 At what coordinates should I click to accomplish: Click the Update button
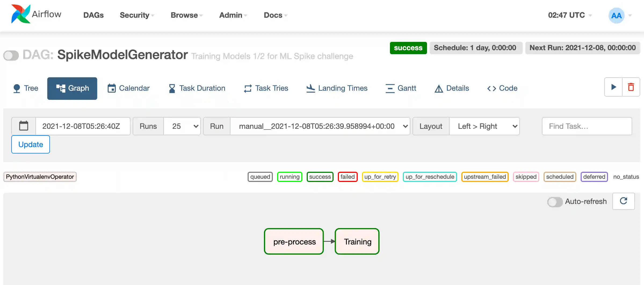[30, 144]
